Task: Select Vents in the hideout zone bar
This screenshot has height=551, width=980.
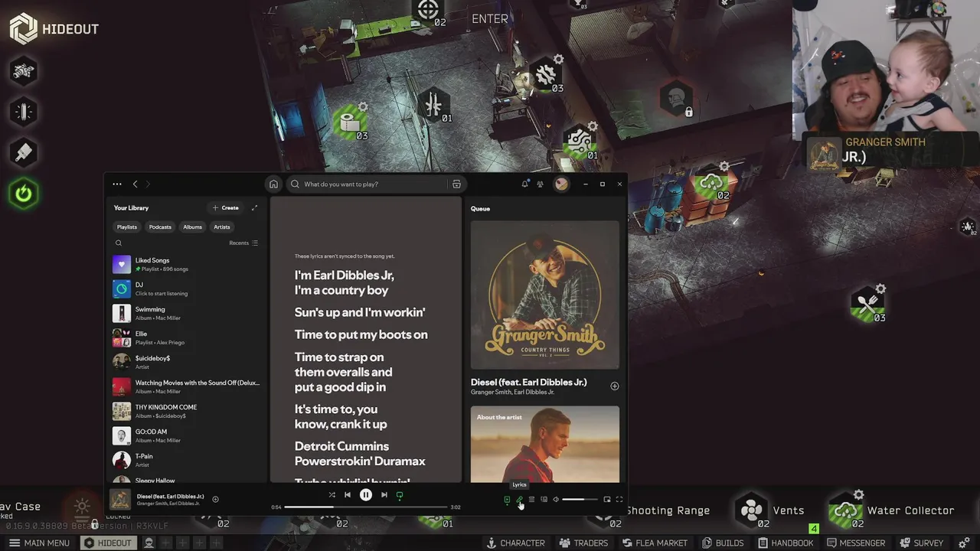Action: [x=769, y=510]
